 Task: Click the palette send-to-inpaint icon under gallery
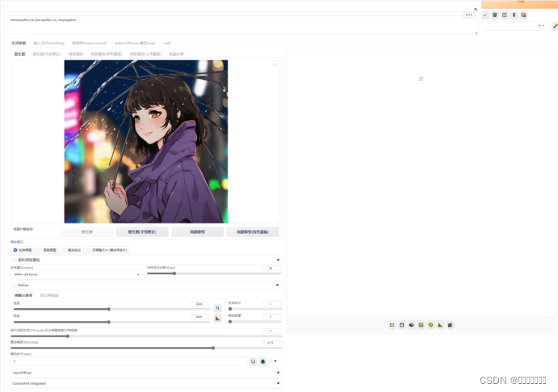(430, 325)
